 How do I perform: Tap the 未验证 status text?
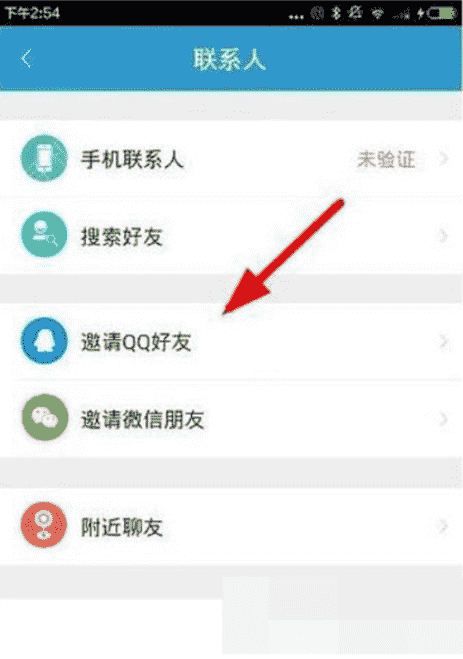[386, 159]
